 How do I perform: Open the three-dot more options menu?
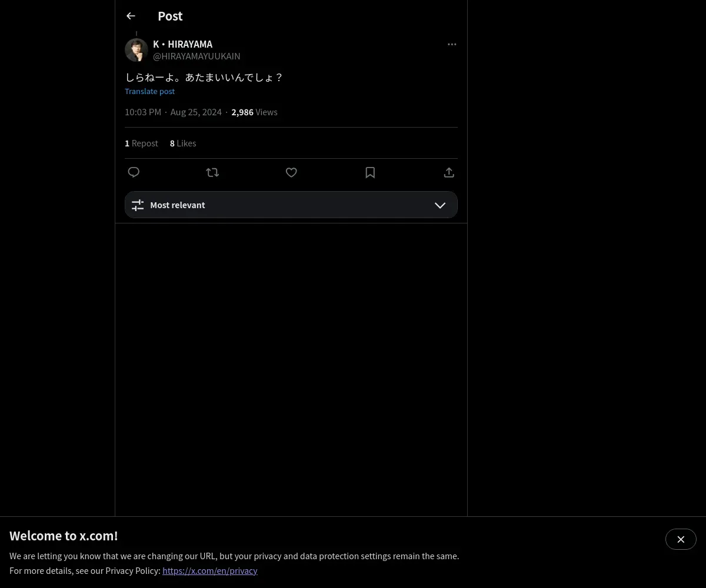452,44
